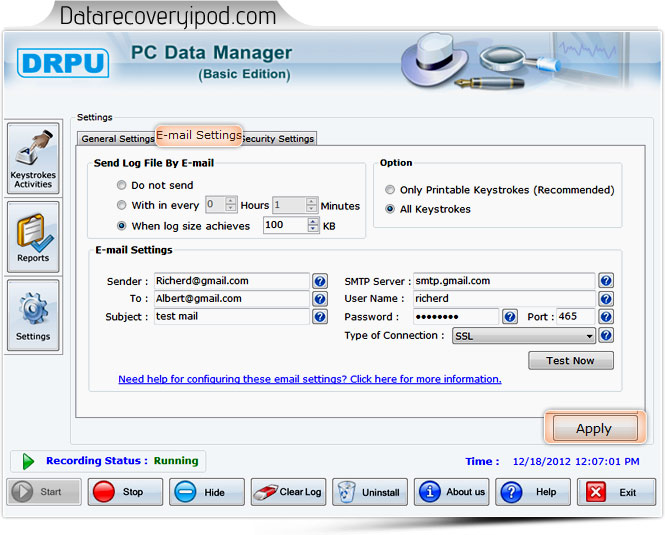Open Keystrokes Activities sidebar panel
The image size is (665, 535).
(33, 158)
